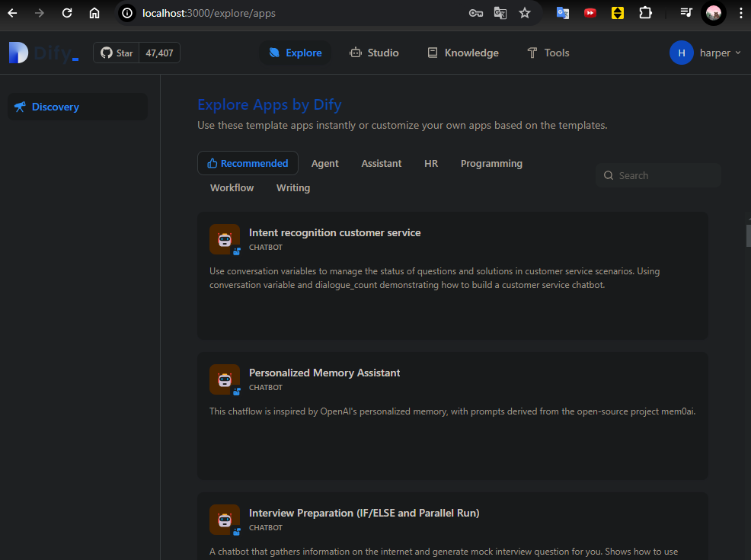Switch to the Explore tab

[295, 53]
